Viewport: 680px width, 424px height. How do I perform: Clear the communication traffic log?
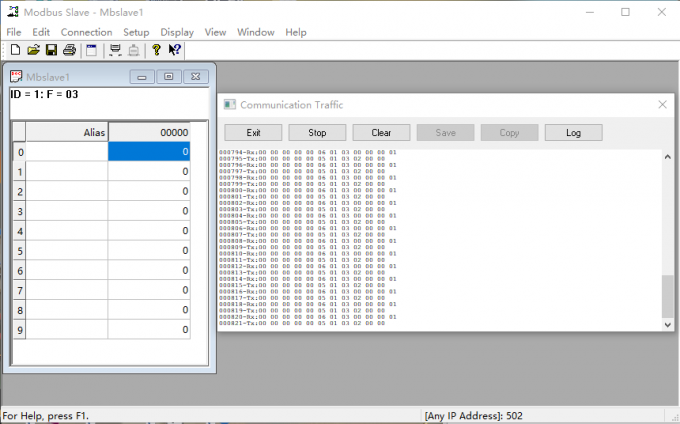[x=381, y=133]
